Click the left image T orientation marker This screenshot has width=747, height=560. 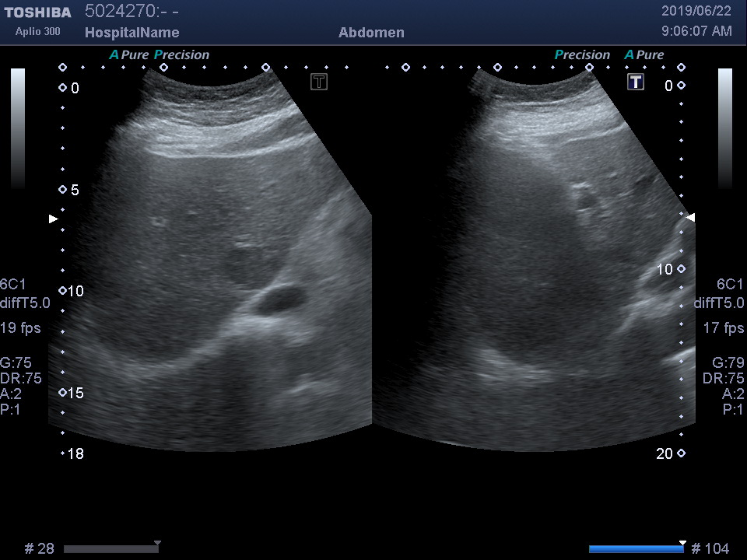click(x=319, y=82)
